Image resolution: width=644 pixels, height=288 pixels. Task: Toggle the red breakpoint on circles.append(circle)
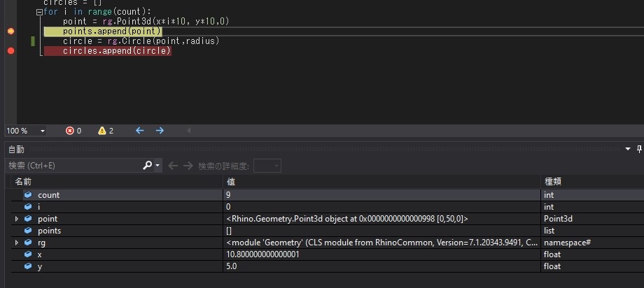click(10, 51)
